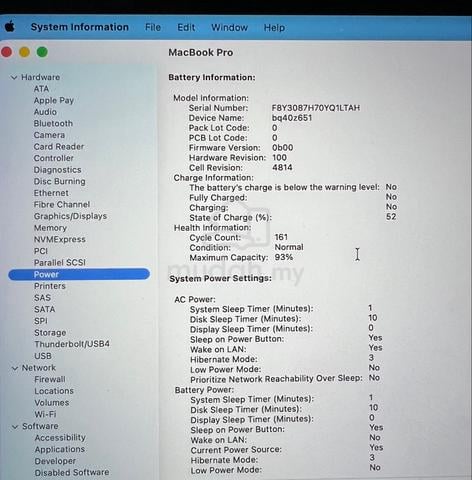Click the Battery Information heading
Screen dimensions: 472x480
[212, 77]
